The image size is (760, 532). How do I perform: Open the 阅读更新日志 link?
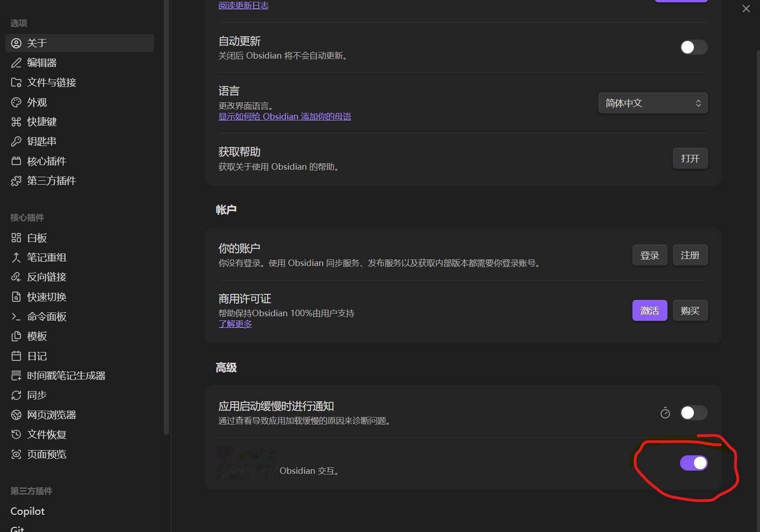pos(243,6)
